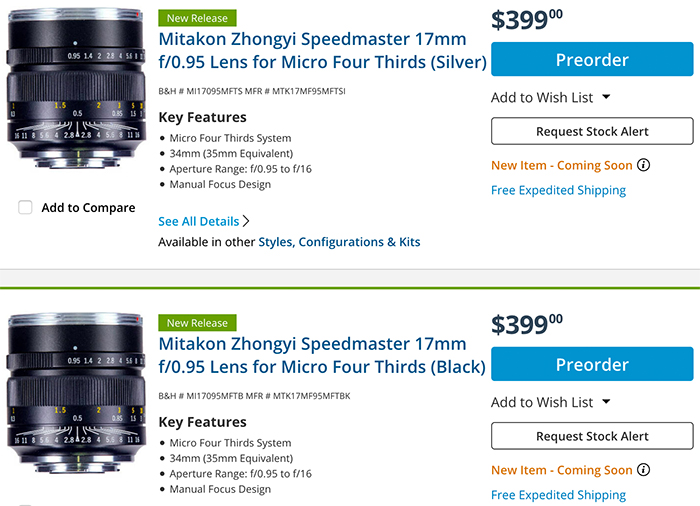Open info icon beside Black lens Coming Soon

tap(643, 470)
